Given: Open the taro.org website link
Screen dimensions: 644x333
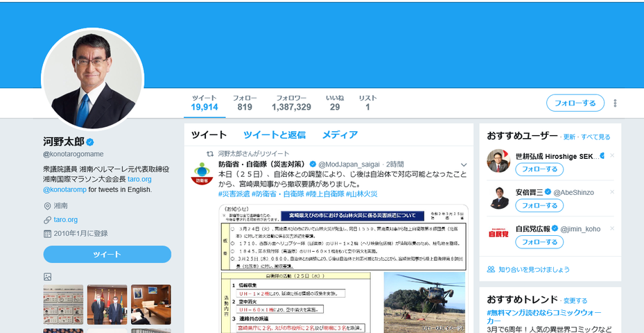Looking at the screenshot, I should click(x=66, y=219).
